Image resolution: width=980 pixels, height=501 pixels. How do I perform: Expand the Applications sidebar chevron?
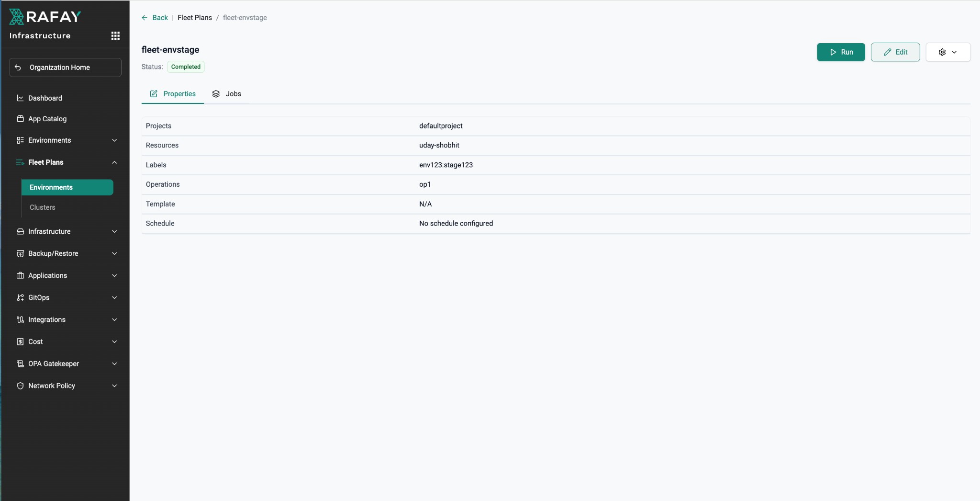click(x=114, y=275)
